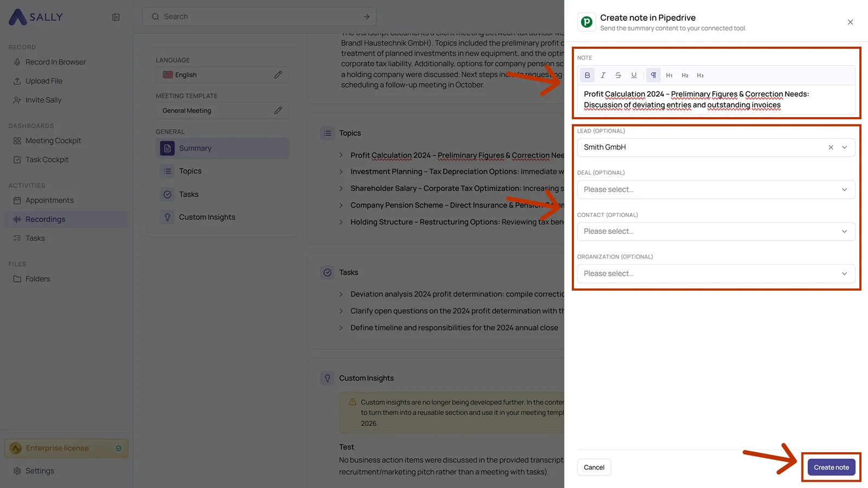Collapse the sidebar with the panel icon
Image resolution: width=868 pixels, height=488 pixels.
116,17
